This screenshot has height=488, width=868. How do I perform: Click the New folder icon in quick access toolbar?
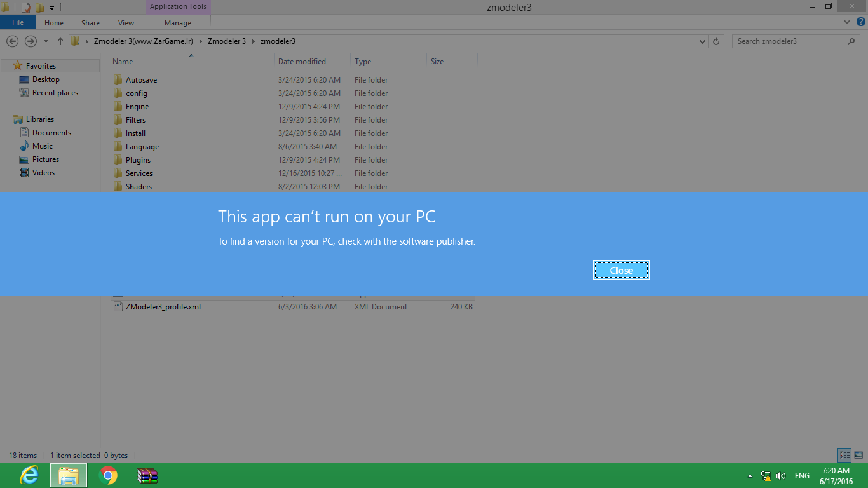(x=39, y=8)
